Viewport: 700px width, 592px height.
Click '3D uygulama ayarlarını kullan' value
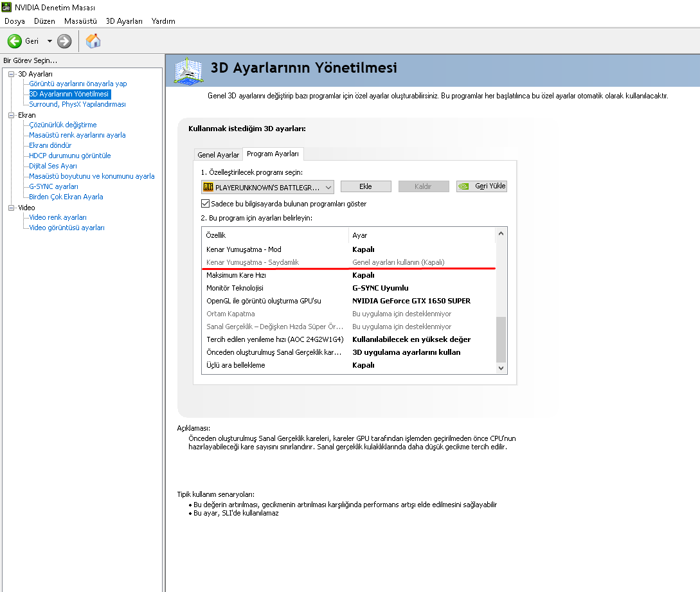coord(406,352)
